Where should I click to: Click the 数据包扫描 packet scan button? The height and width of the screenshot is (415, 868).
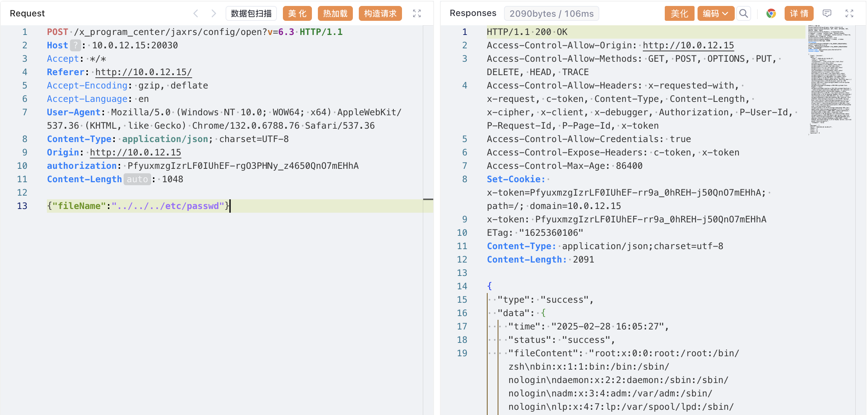(x=251, y=14)
